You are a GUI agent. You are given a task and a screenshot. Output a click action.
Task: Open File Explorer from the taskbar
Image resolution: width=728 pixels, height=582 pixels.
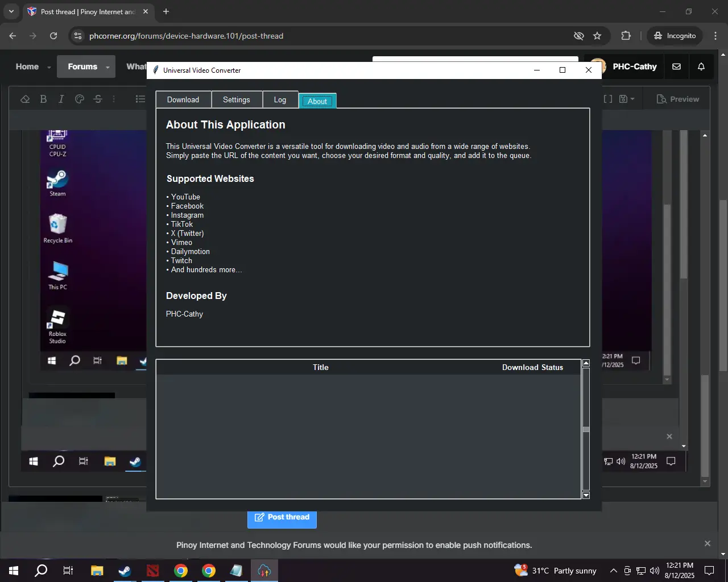tap(97, 571)
